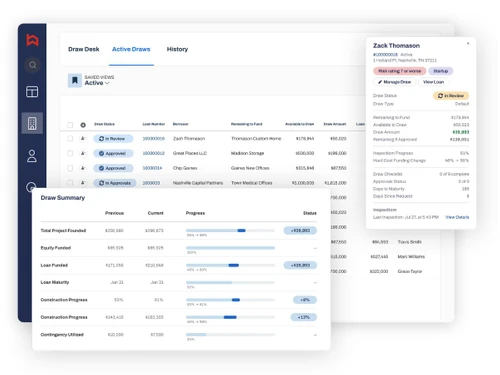Viewport: 500px width, 375px height.
Task: Sort by the Remaining to Fund column header
Action: [x=247, y=124]
